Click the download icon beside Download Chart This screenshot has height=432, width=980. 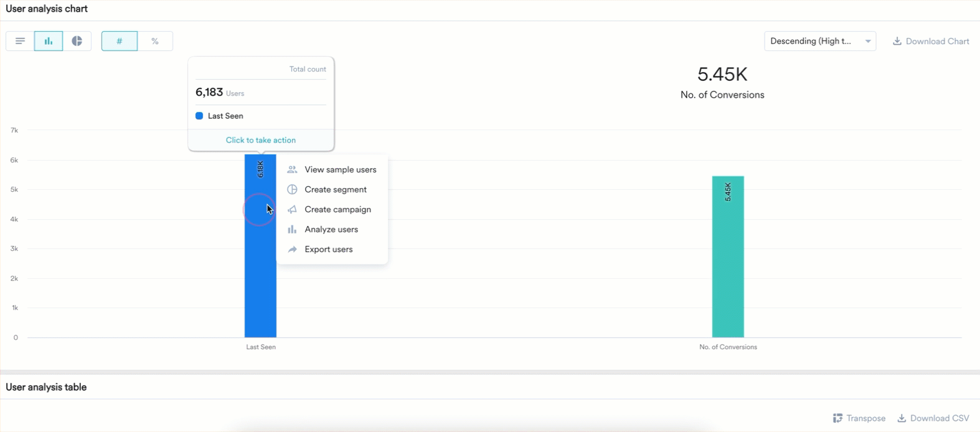click(x=897, y=41)
